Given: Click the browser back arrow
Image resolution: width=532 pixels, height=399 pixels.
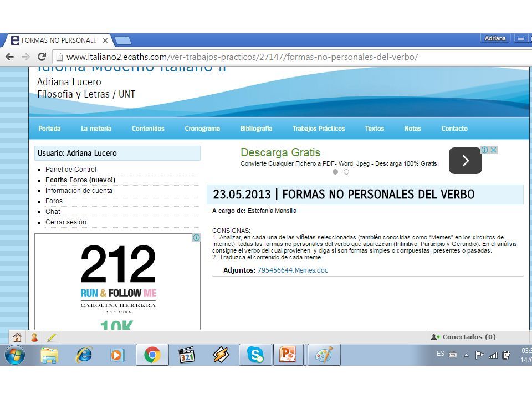Looking at the screenshot, I should pyautogui.click(x=10, y=57).
